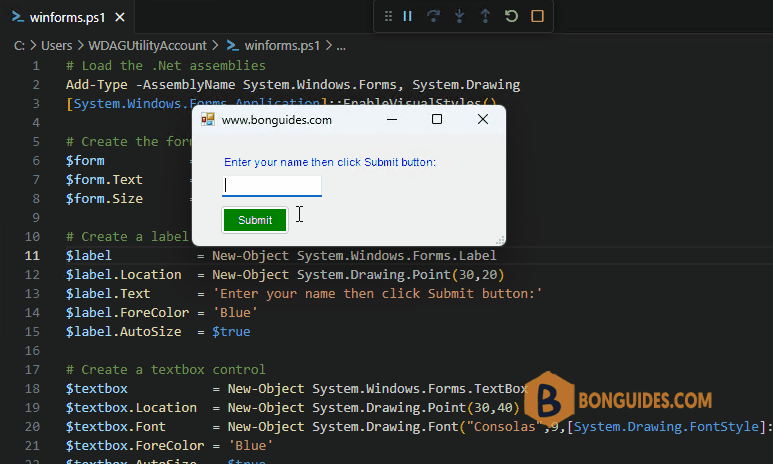Maximize the www.bonguides.com form window
Screen dimensions: 773x464
[x=437, y=119]
